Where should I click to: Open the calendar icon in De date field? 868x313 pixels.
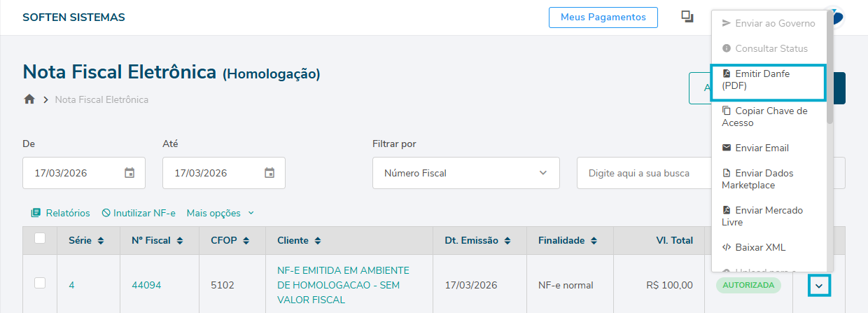[x=129, y=173]
